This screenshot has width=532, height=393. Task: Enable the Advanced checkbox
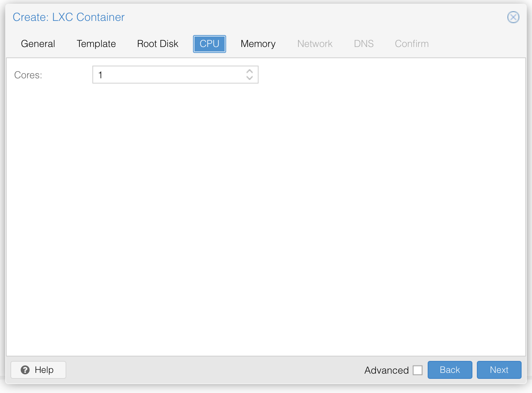(x=418, y=370)
